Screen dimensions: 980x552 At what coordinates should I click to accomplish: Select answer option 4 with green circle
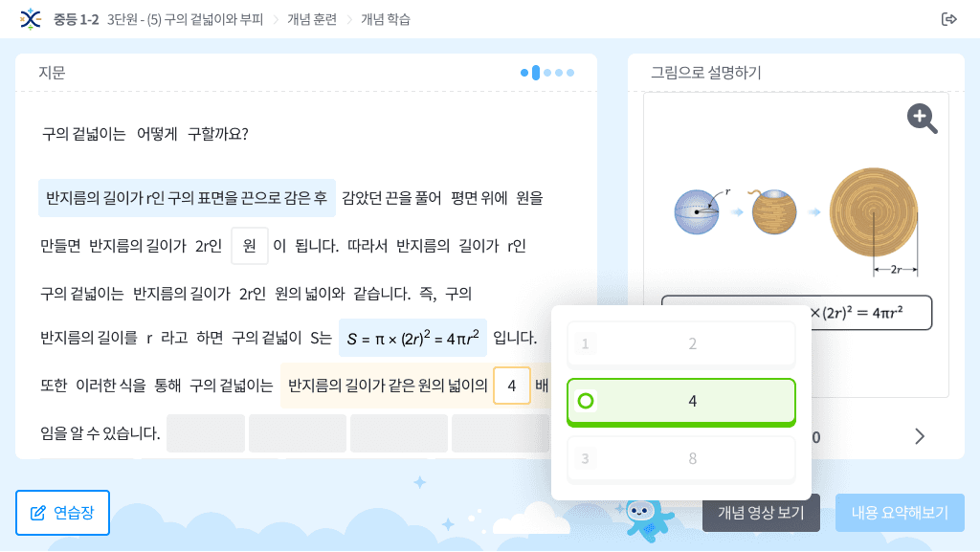[681, 402]
